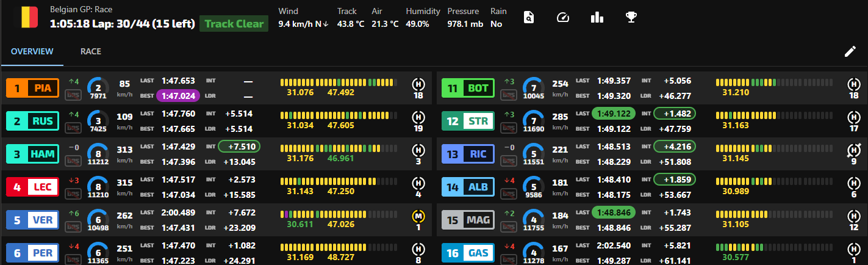Click HAM's gear 8 RPM gauge
This screenshot has height=265, width=868.
[98, 154]
